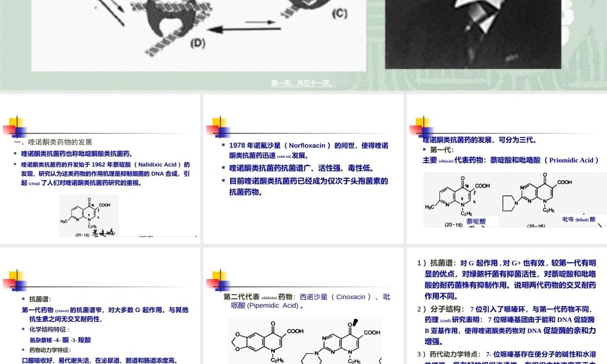Select the bullet before "目前喹诺酮类抗菌药" line
This screenshot has height=364, width=607.
click(x=224, y=181)
